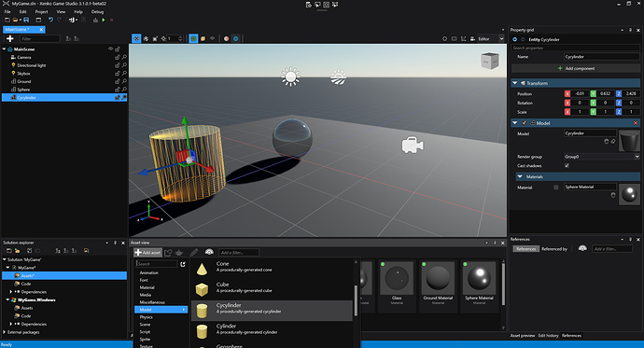
Task: Select the scale gizmo tool in viewport toolbar
Action: pyautogui.click(x=155, y=38)
